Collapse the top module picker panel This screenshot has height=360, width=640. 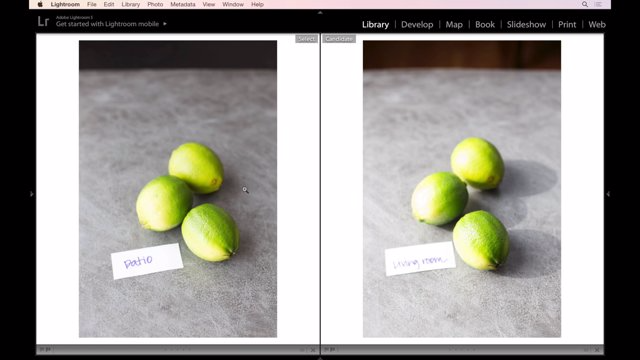(320, 13)
